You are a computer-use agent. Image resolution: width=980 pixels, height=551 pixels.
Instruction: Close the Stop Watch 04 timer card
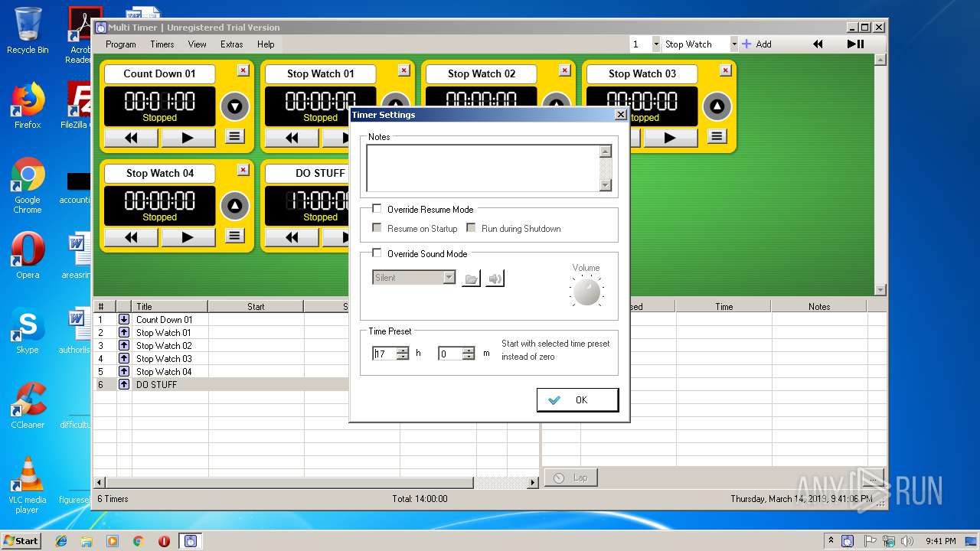(243, 170)
